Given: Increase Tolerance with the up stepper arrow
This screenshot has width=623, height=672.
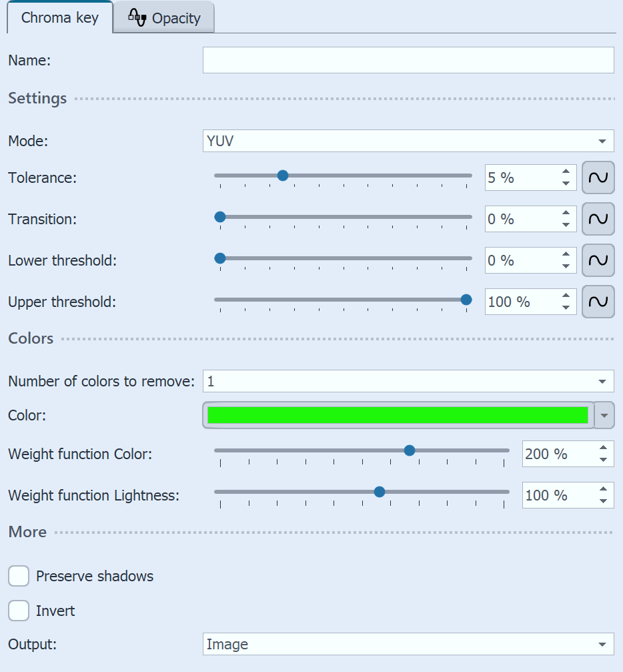Looking at the screenshot, I should click(566, 172).
